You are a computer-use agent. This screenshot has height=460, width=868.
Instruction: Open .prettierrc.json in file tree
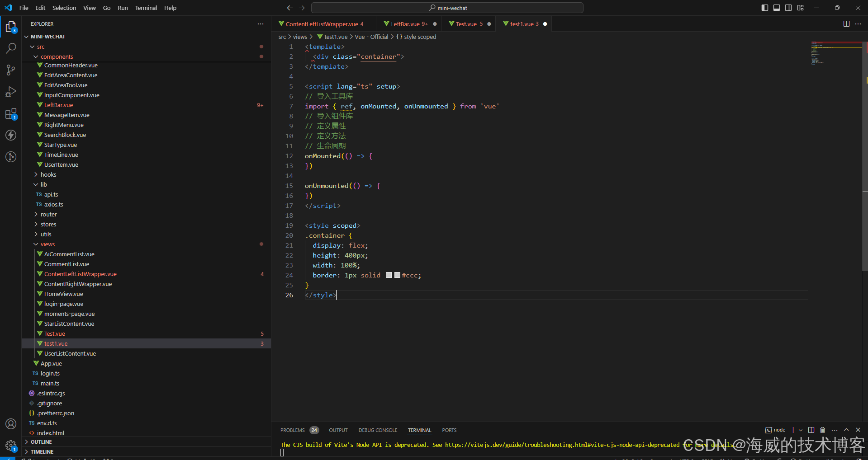tap(146, 413)
